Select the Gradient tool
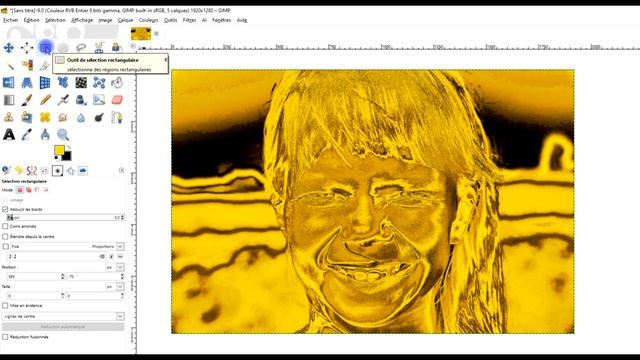The width and height of the screenshot is (640, 360). coord(9,100)
